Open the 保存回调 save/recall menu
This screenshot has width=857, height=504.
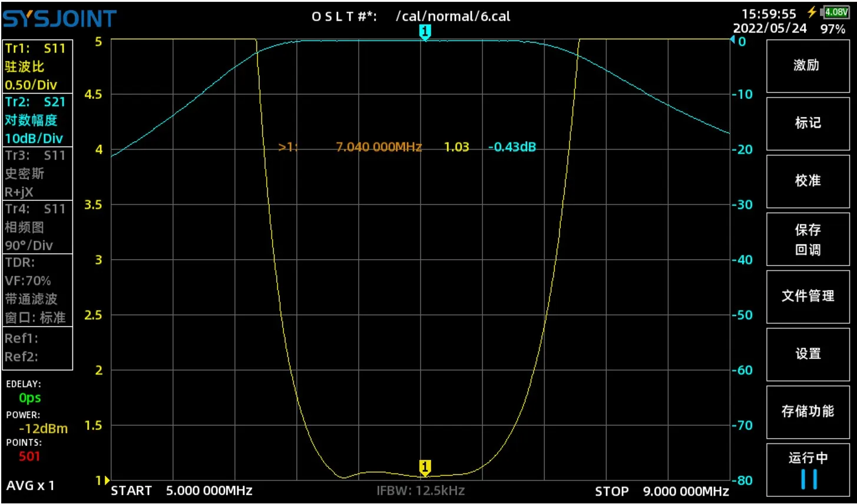click(808, 240)
